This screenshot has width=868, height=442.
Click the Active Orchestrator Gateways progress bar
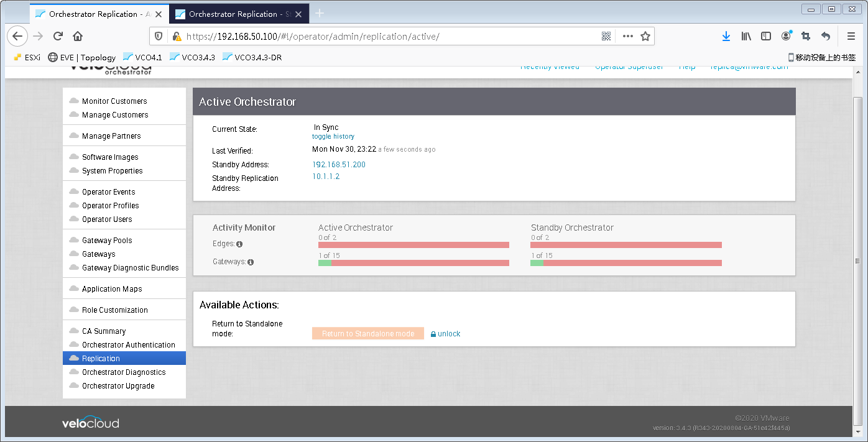413,263
